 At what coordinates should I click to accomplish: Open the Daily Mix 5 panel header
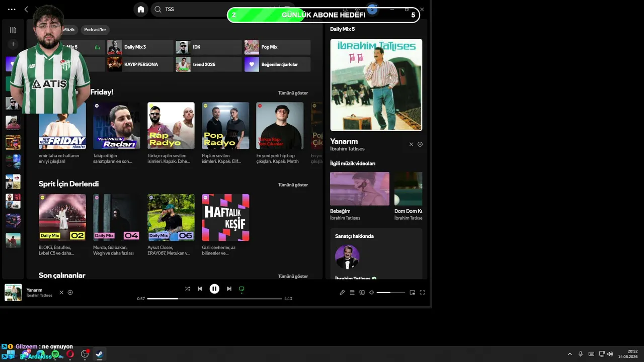343,29
